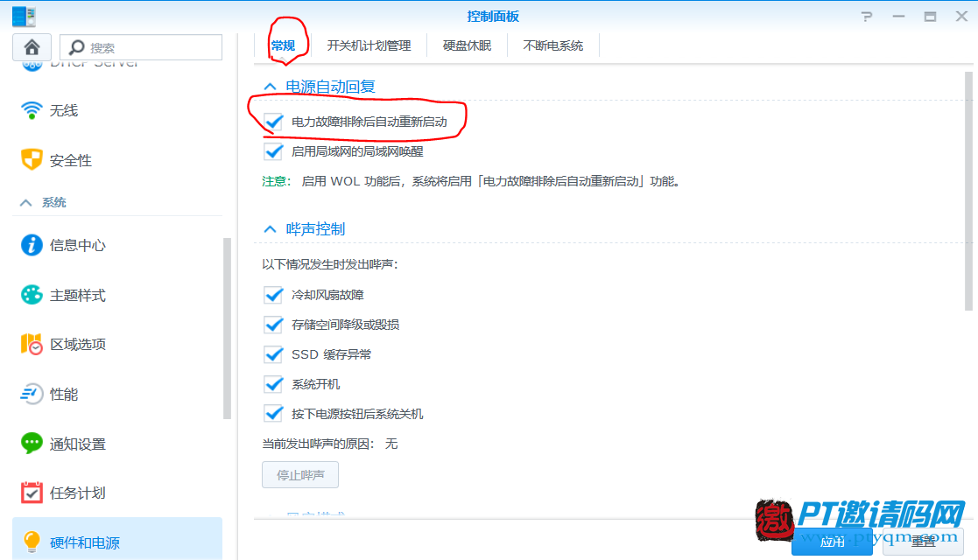Screen dimensions: 978x560
Task: Collapse the Power Recovery (电源自动回复) section
Action: (270, 87)
